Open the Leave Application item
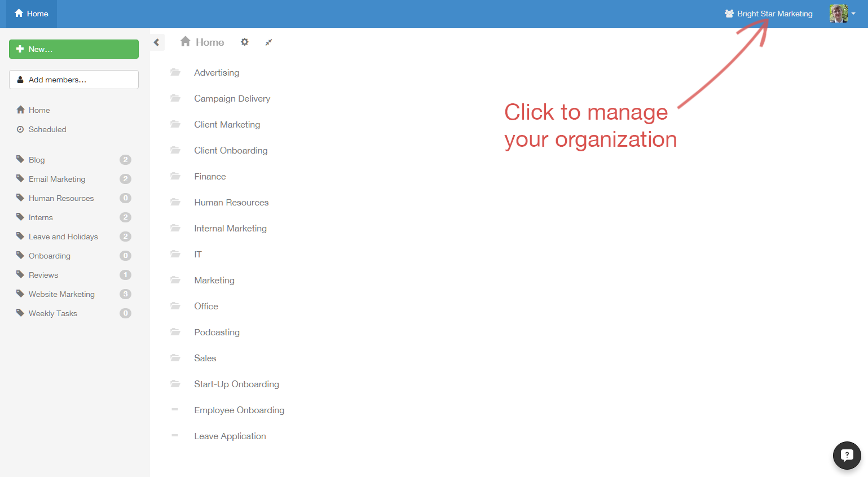 230,436
